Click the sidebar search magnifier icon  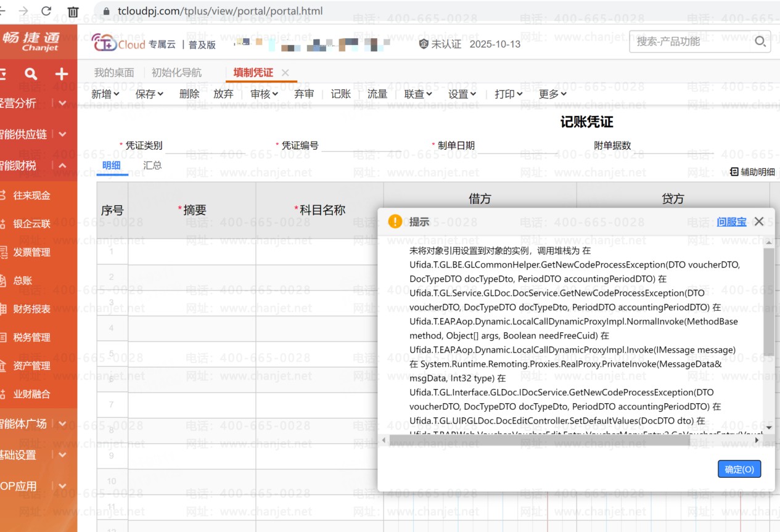(x=31, y=75)
